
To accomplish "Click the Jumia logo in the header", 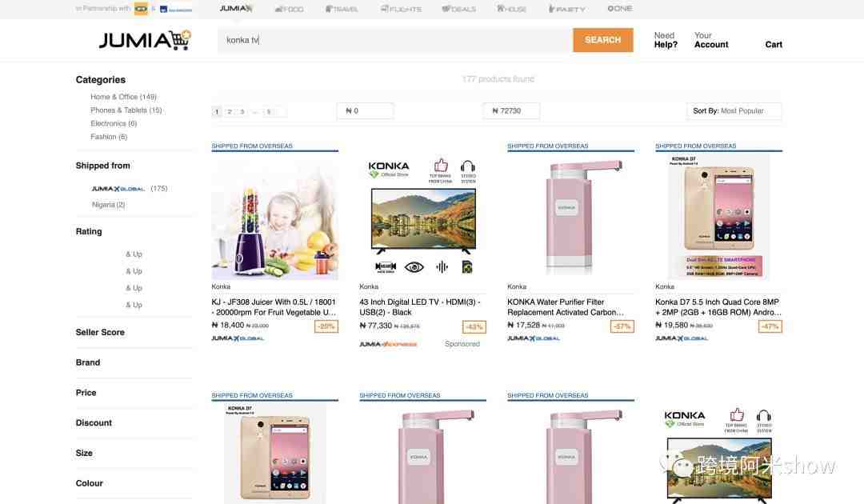I will pyautogui.click(x=145, y=40).
